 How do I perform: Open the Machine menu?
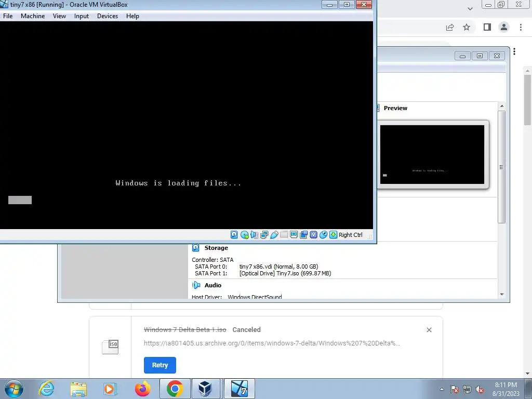[x=33, y=16]
